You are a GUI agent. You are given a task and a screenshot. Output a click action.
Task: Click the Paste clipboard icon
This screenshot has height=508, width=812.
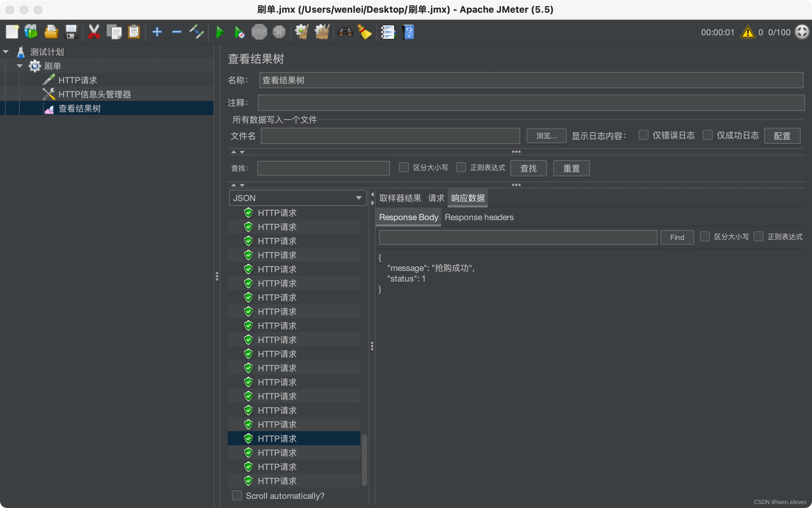click(134, 32)
